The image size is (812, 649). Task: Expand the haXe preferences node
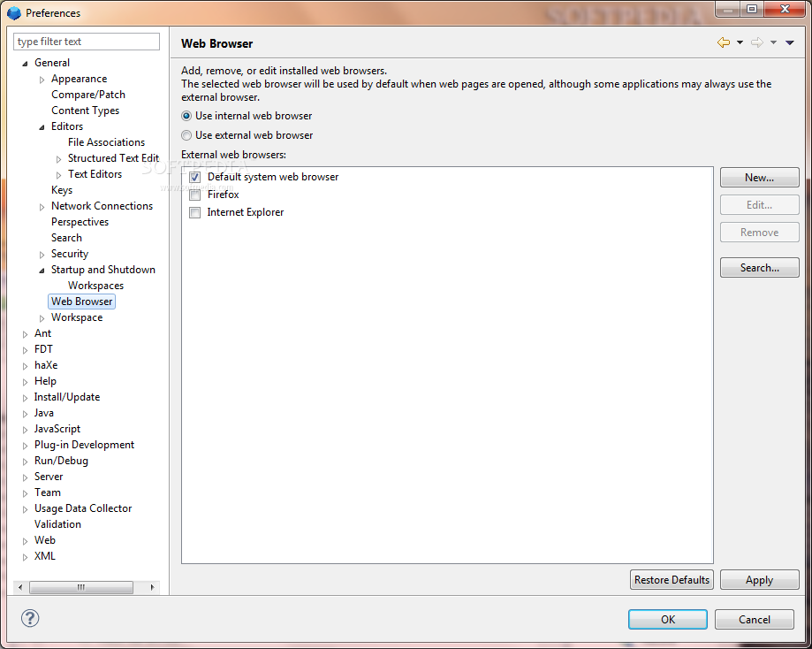25,366
